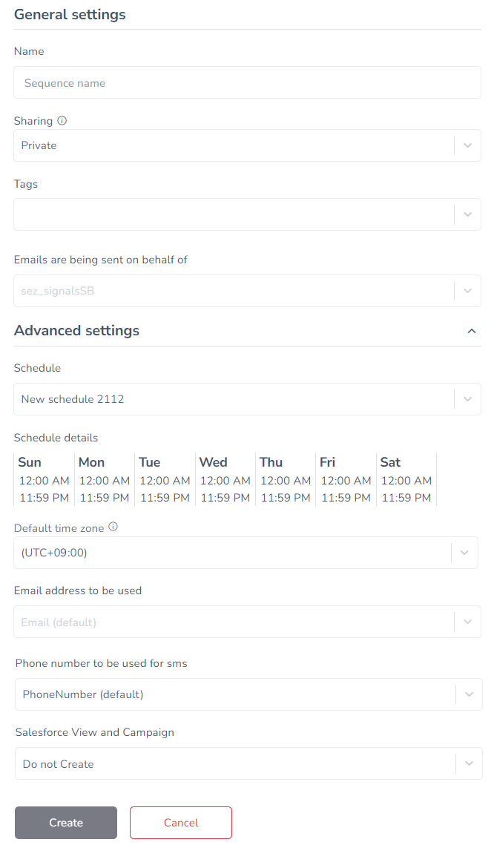Click the Sequence name input field
This screenshot has width=494, height=868.
pos(247,82)
